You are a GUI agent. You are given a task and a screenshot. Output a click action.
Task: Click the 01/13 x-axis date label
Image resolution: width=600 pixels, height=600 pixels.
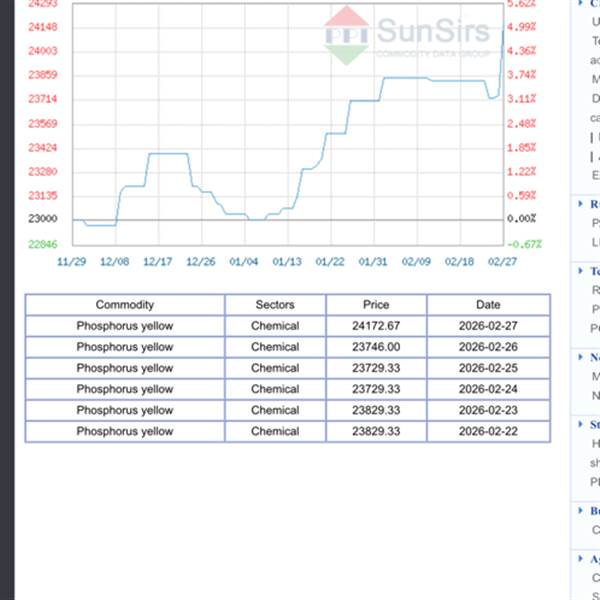click(287, 262)
